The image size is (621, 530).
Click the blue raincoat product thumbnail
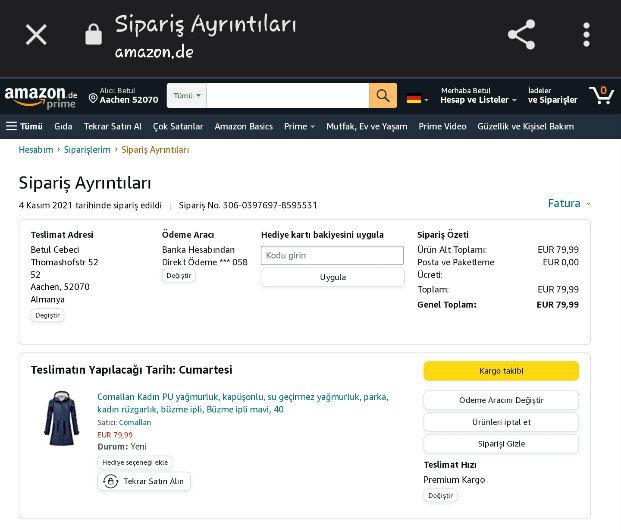pyautogui.click(x=61, y=419)
